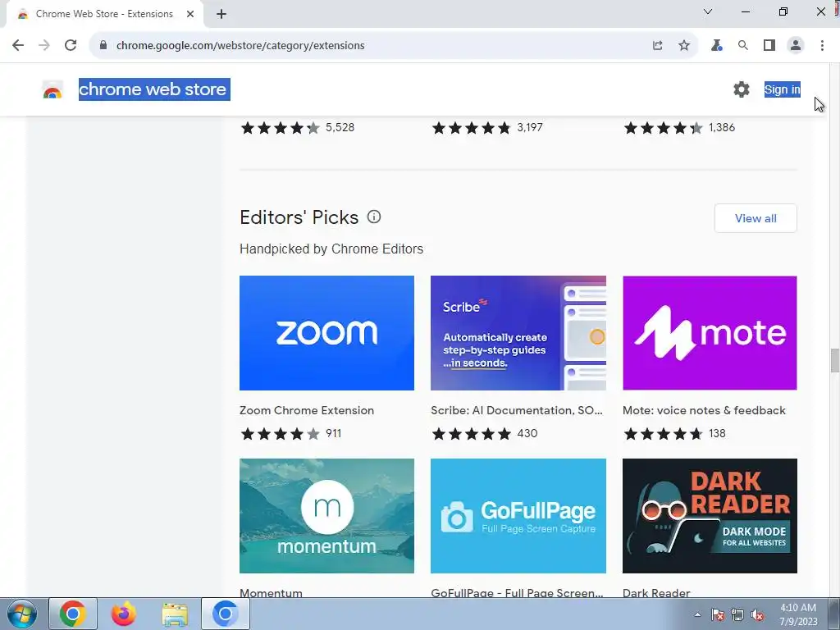The image size is (840, 630).
Task: Click Handpicked by Chrome Editors text
Action: point(331,249)
